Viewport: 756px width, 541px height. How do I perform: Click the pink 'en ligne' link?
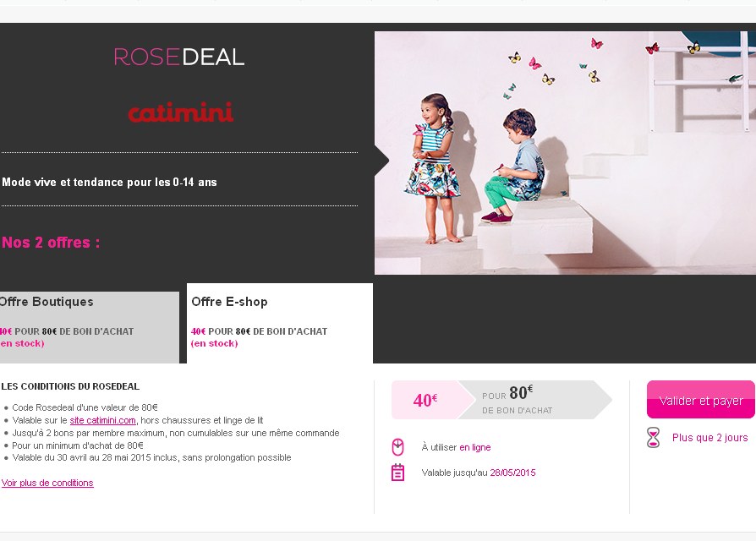(474, 447)
